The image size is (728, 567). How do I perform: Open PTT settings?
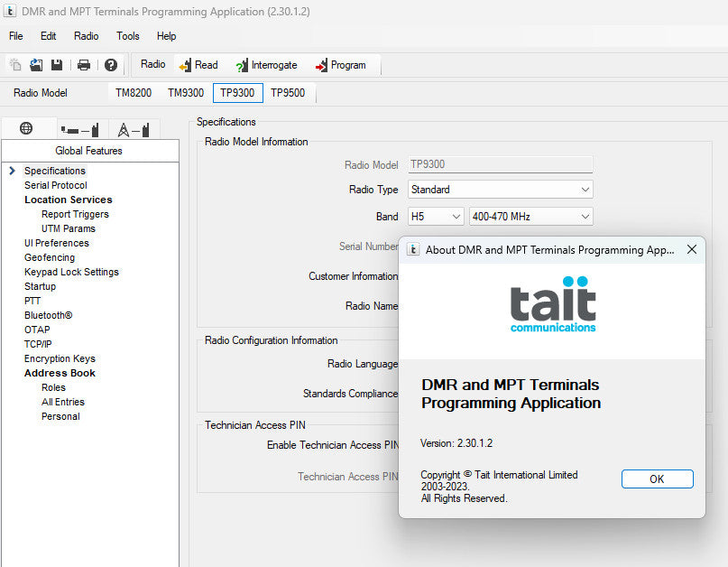32,301
